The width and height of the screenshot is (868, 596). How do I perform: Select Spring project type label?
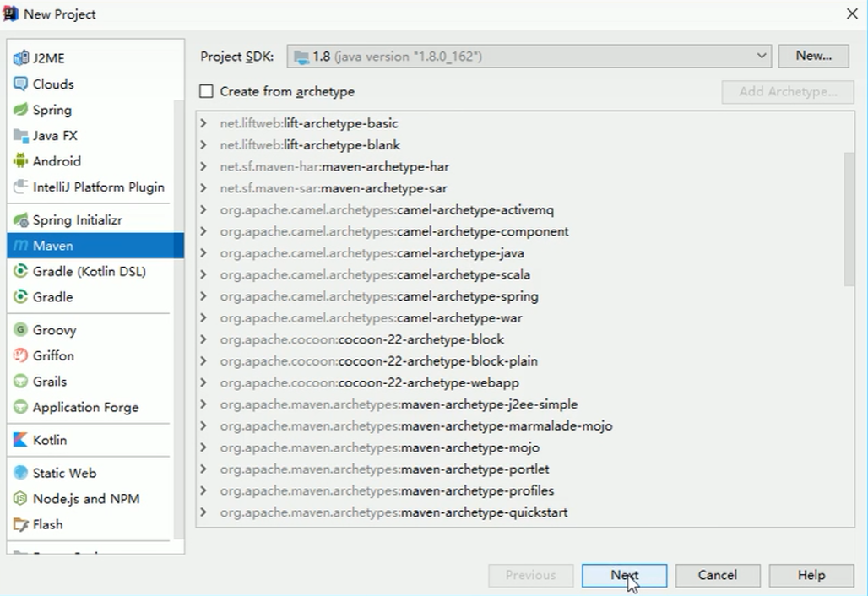[x=52, y=110]
